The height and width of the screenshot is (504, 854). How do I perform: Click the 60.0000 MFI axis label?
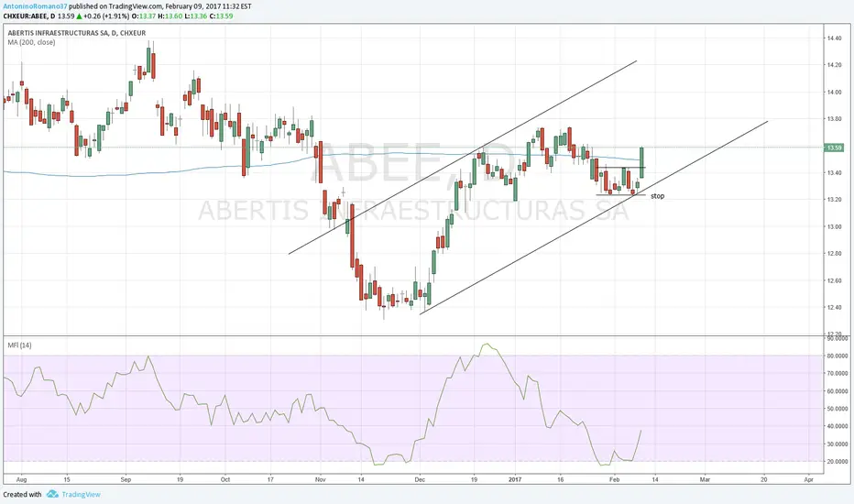tap(838, 391)
